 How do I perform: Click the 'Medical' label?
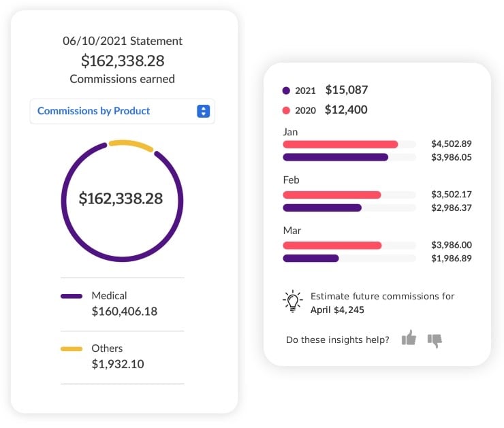tap(109, 295)
